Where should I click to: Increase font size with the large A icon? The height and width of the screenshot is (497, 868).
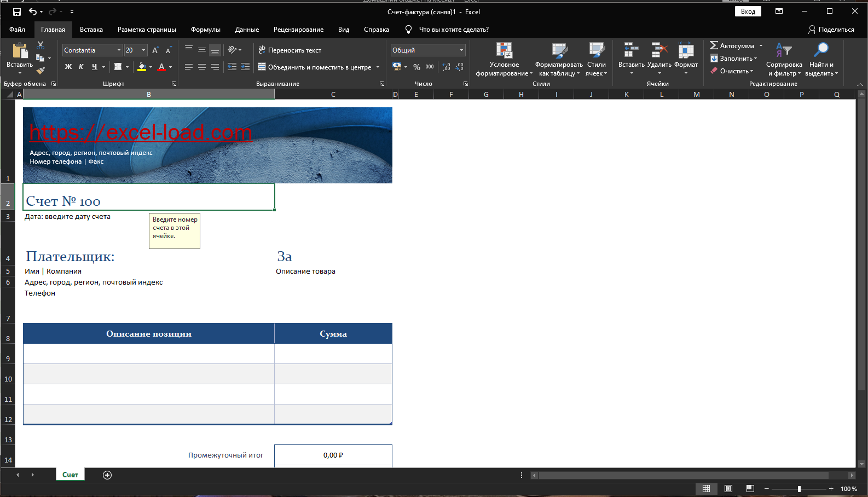(x=155, y=50)
